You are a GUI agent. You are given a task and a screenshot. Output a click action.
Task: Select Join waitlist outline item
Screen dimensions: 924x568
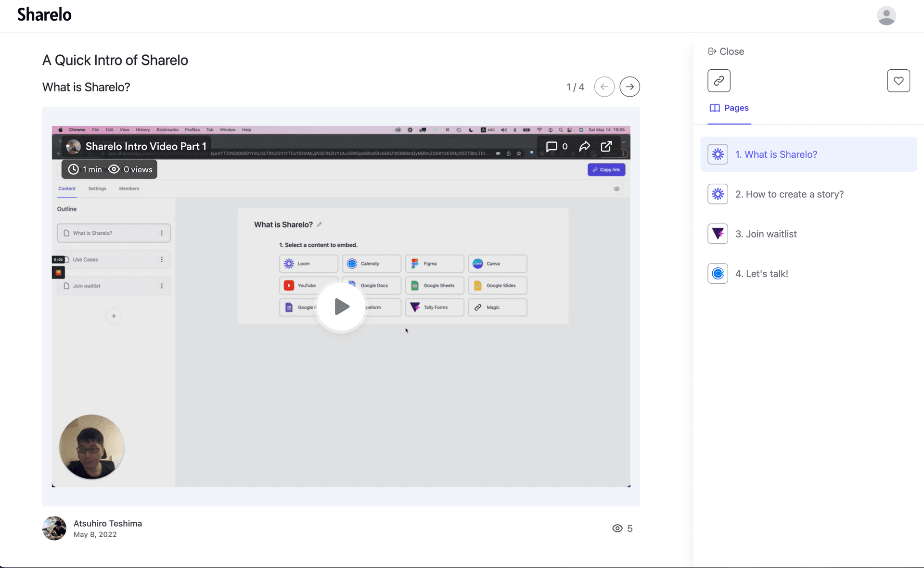click(x=114, y=286)
